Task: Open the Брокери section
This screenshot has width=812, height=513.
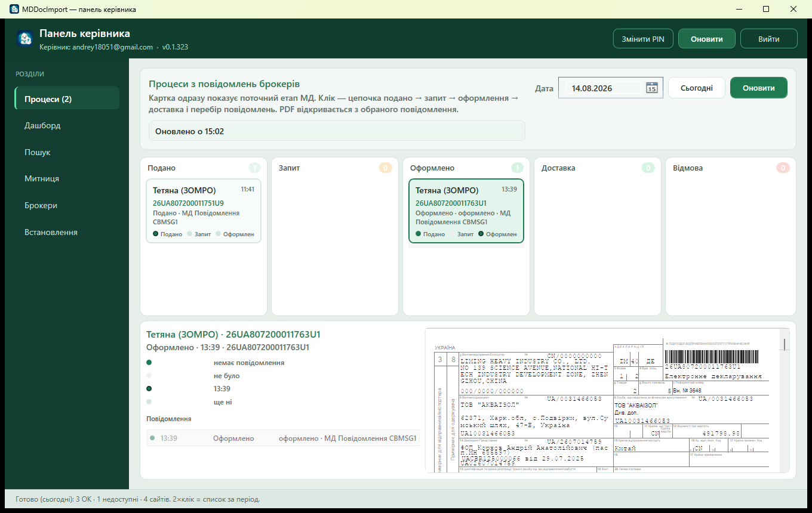Action: [x=67, y=205]
